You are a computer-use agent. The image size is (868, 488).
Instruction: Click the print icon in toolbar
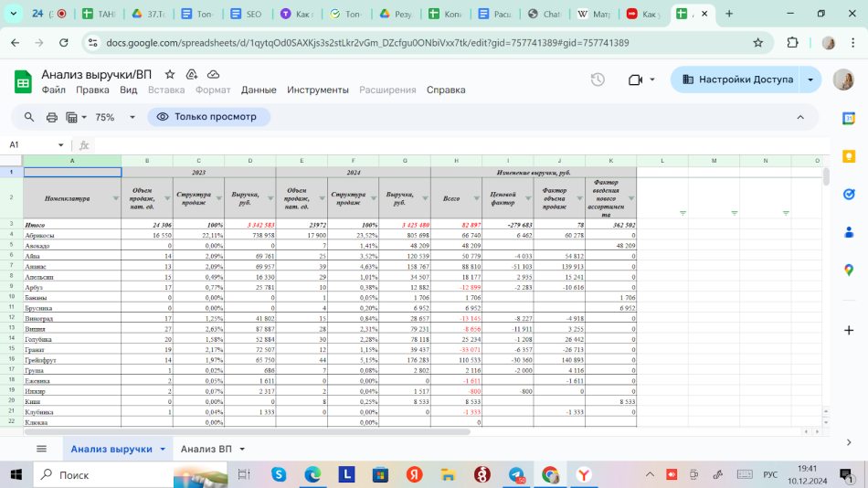click(52, 117)
